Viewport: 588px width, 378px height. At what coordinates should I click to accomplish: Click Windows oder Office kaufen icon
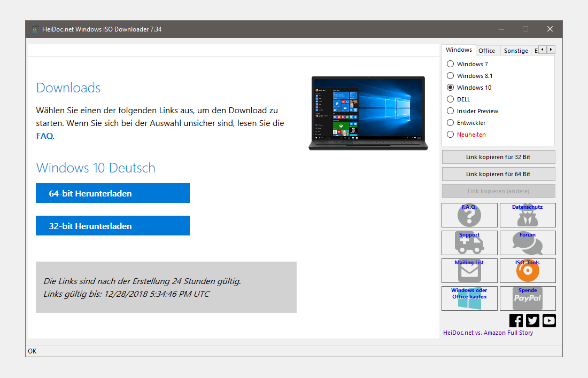click(x=469, y=298)
